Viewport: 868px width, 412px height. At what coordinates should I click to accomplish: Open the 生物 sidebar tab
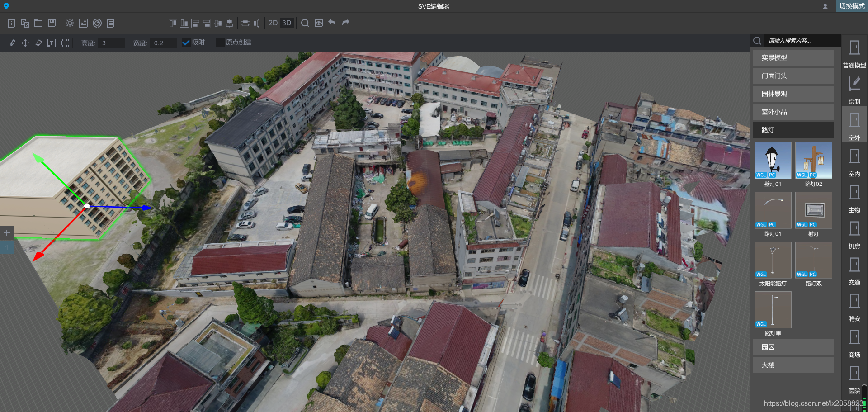854,198
